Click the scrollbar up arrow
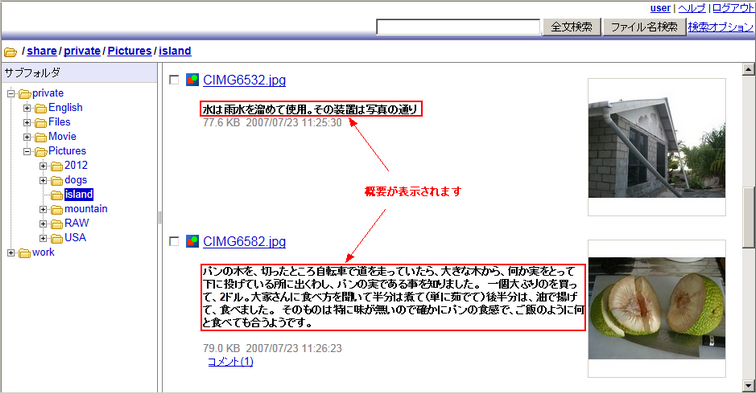 coord(748,69)
